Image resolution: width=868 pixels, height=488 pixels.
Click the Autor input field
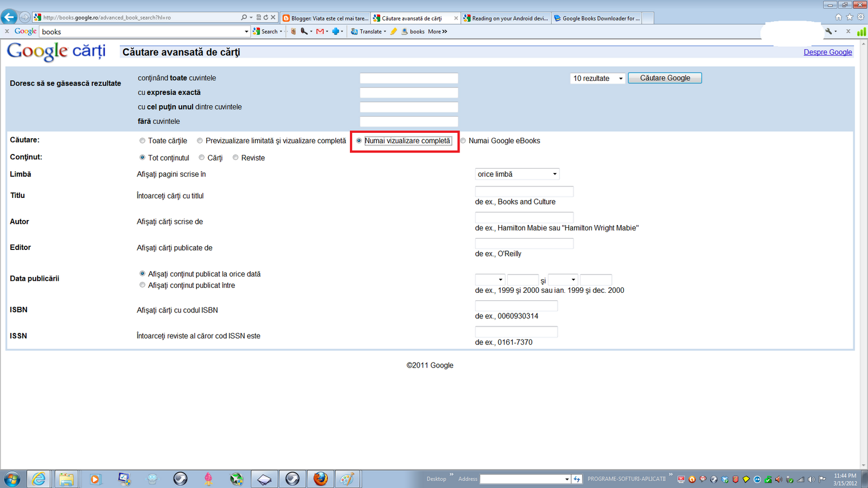(x=524, y=217)
